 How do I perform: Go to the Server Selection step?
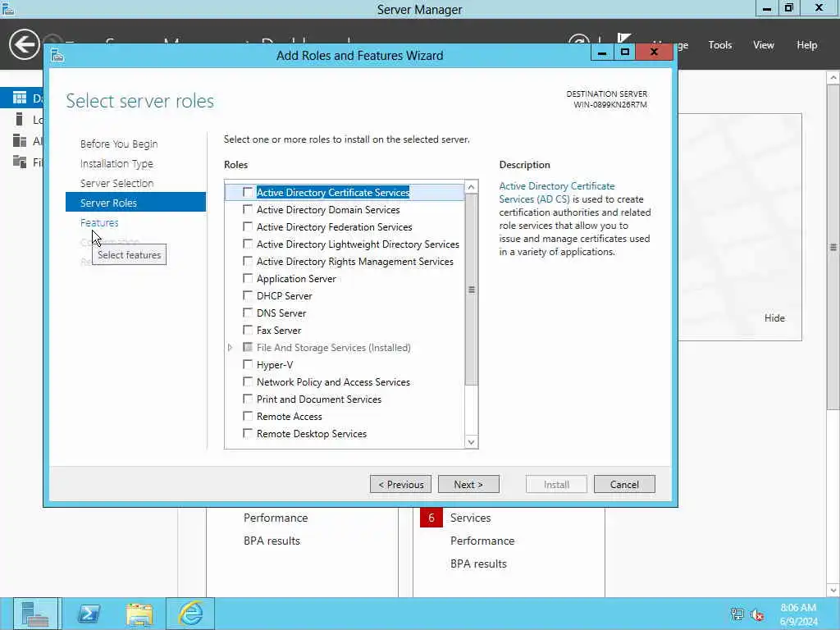pyautogui.click(x=116, y=183)
